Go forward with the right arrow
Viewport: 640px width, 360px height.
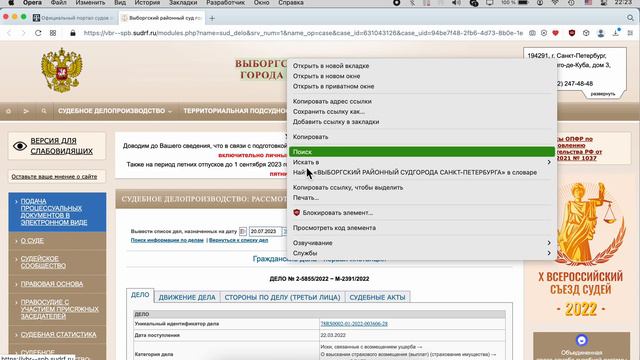click(23, 33)
